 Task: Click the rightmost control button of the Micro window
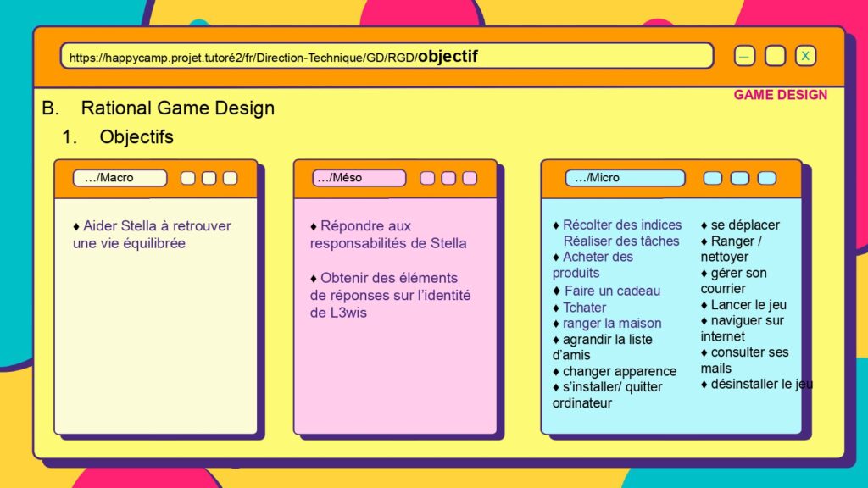(766, 178)
